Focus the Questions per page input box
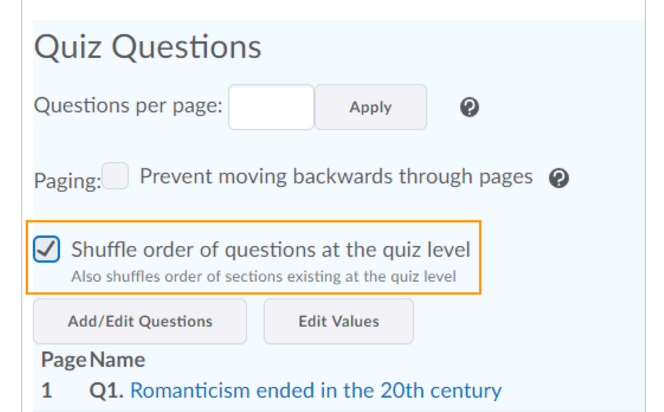Screen dimensions: 664x412 (271, 107)
